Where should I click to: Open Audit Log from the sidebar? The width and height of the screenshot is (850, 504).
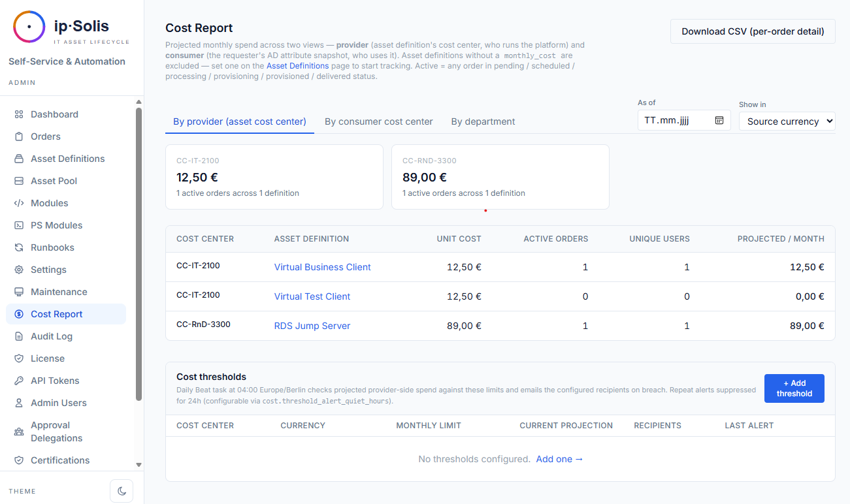[66, 336]
